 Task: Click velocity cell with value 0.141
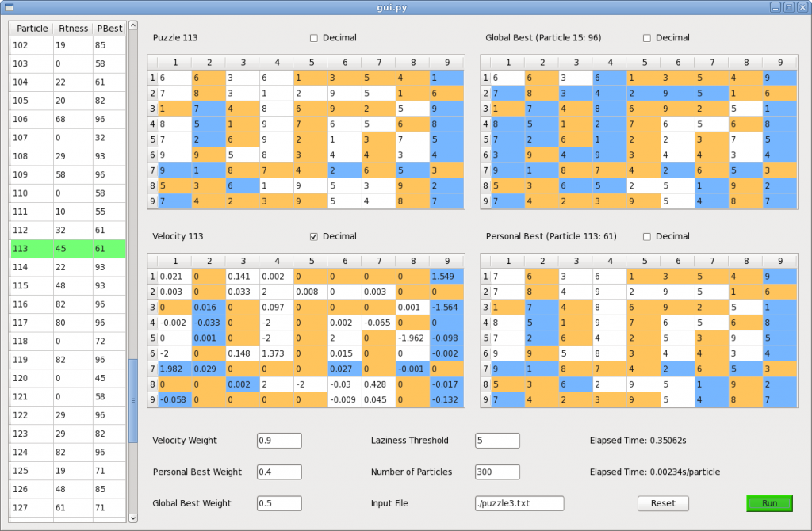[243, 277]
